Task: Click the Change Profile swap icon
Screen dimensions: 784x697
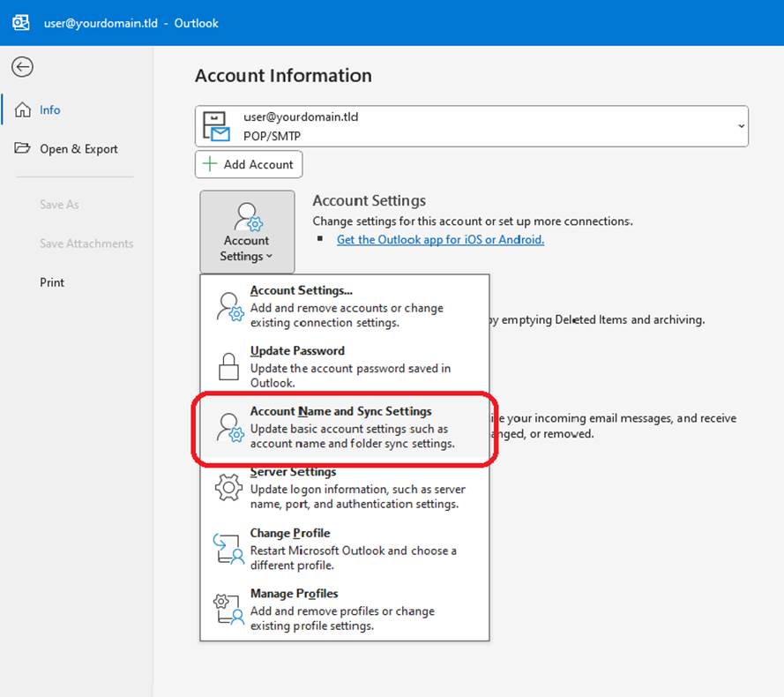Action: point(228,549)
